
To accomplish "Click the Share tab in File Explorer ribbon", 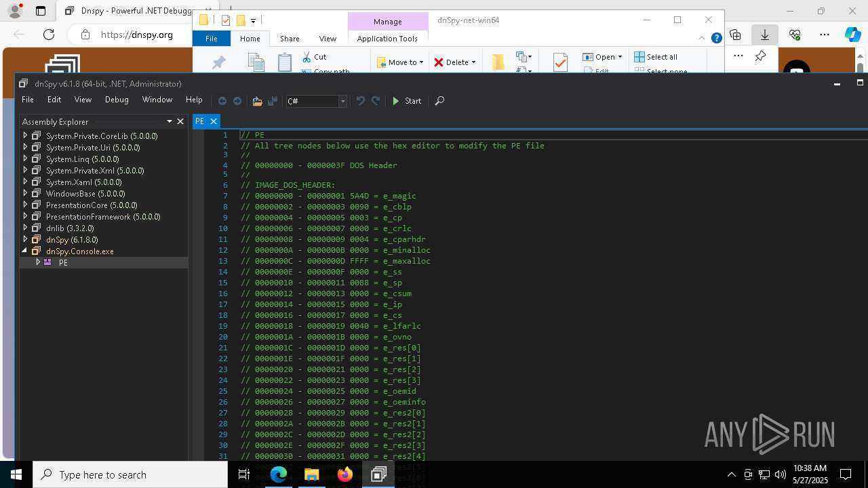I will click(290, 39).
